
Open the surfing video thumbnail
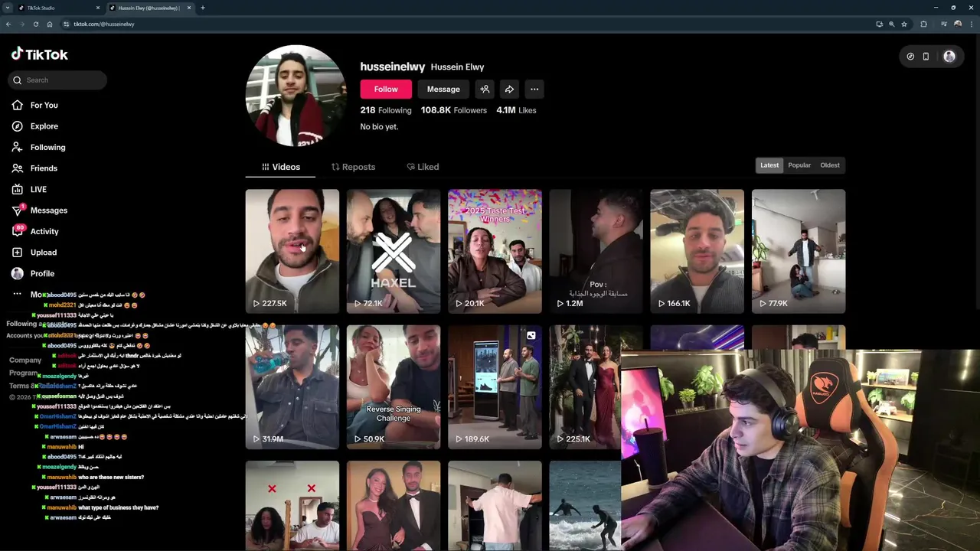point(585,505)
